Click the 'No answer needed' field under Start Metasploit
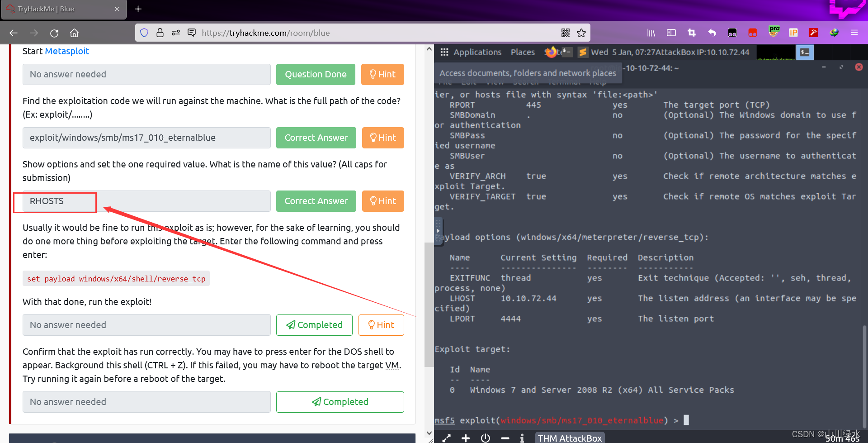This screenshot has height=443, width=868. 146,74
